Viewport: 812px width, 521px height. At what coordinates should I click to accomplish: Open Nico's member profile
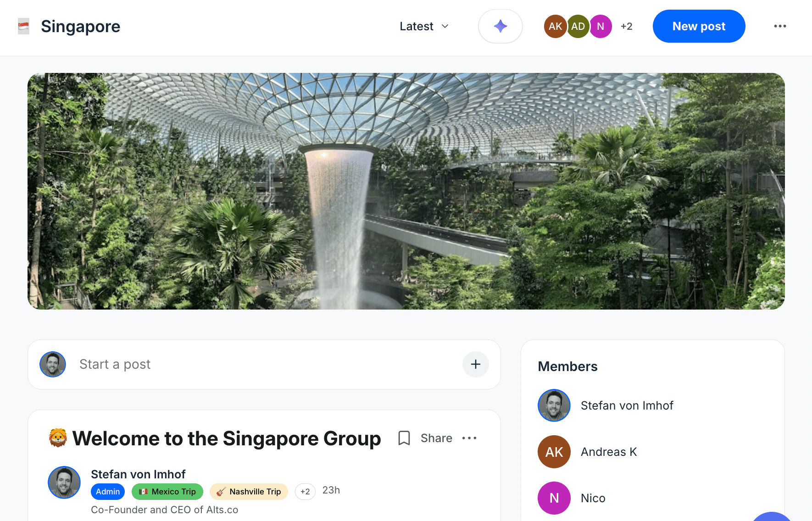tap(593, 498)
